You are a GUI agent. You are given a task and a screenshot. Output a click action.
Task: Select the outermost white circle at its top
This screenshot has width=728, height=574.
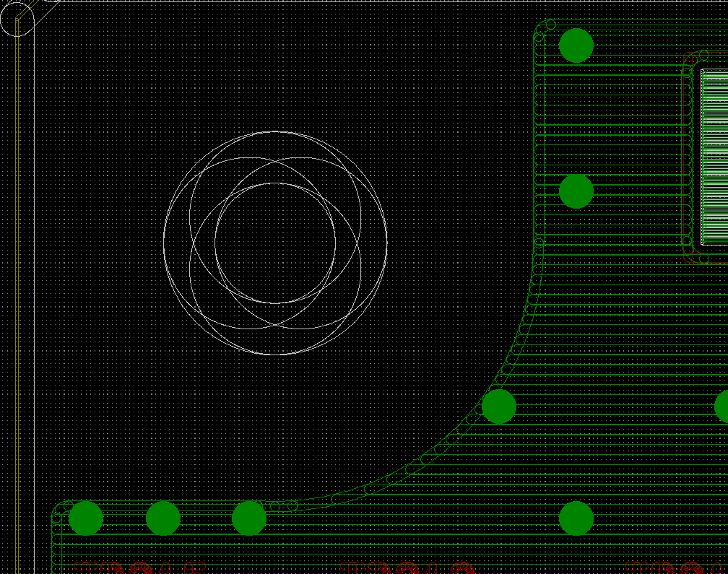pyautogui.click(x=275, y=131)
